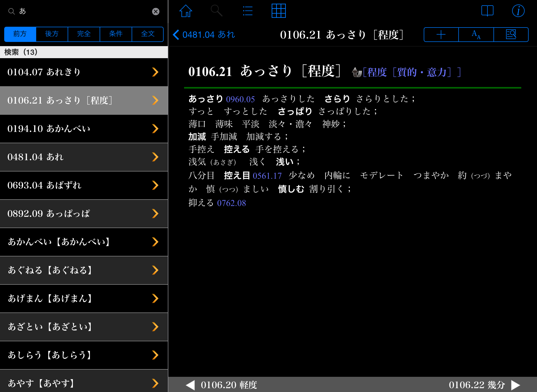Tap the Home icon in top toolbar

[x=186, y=11]
